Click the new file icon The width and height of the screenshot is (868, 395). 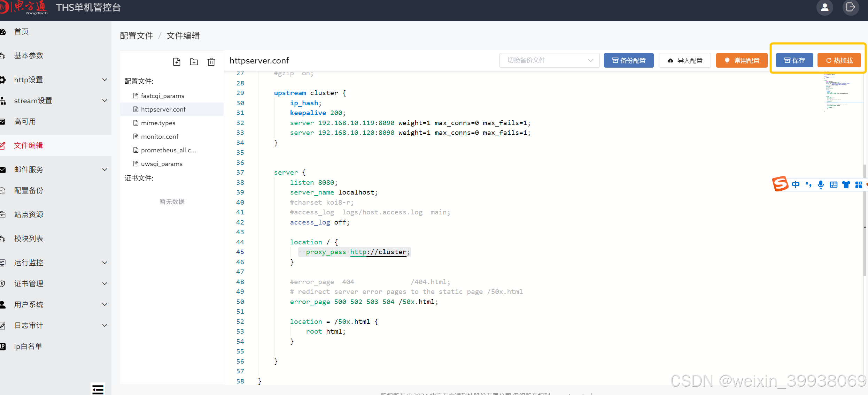(x=177, y=62)
